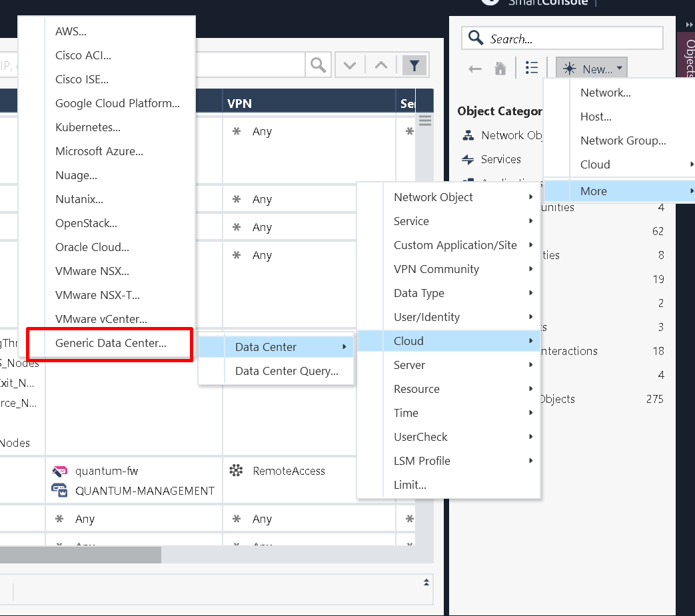Viewport: 695px width, 616px height.
Task: Choose Network... in New menu
Action: (619, 93)
